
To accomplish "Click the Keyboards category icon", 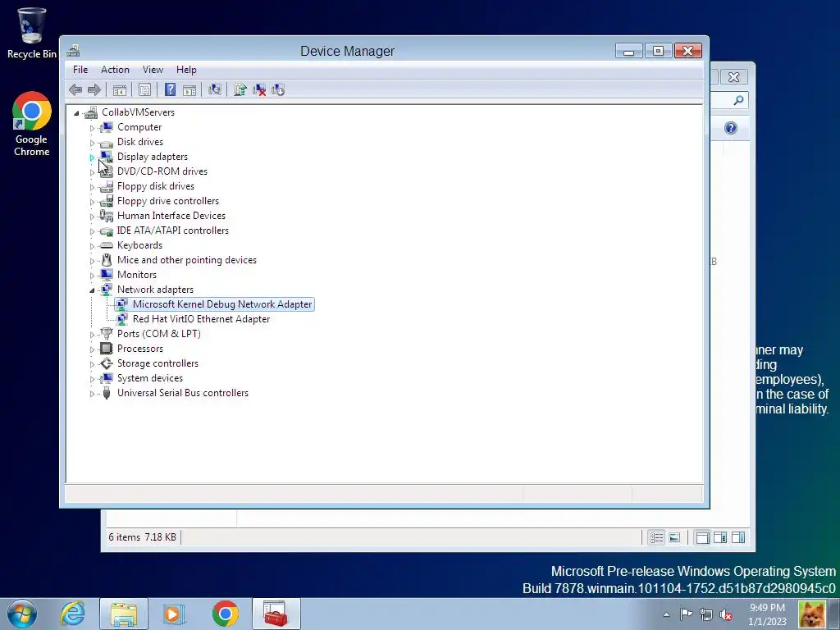I will 107,244.
